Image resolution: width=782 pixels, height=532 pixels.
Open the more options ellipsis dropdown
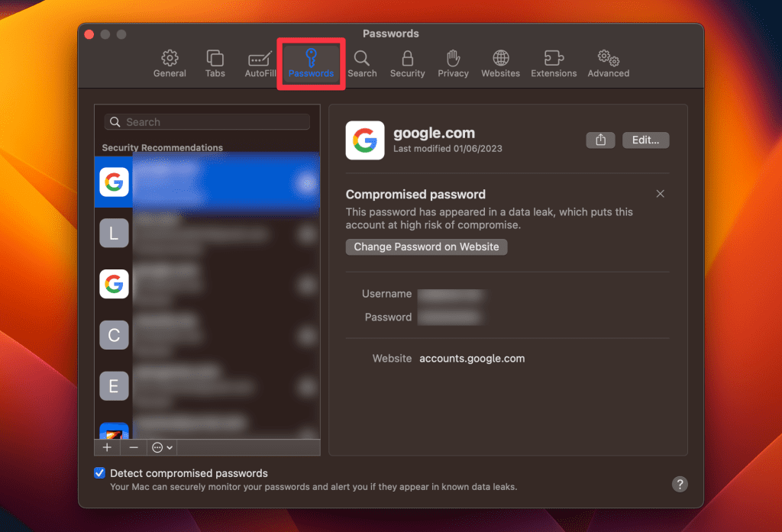tap(162, 447)
